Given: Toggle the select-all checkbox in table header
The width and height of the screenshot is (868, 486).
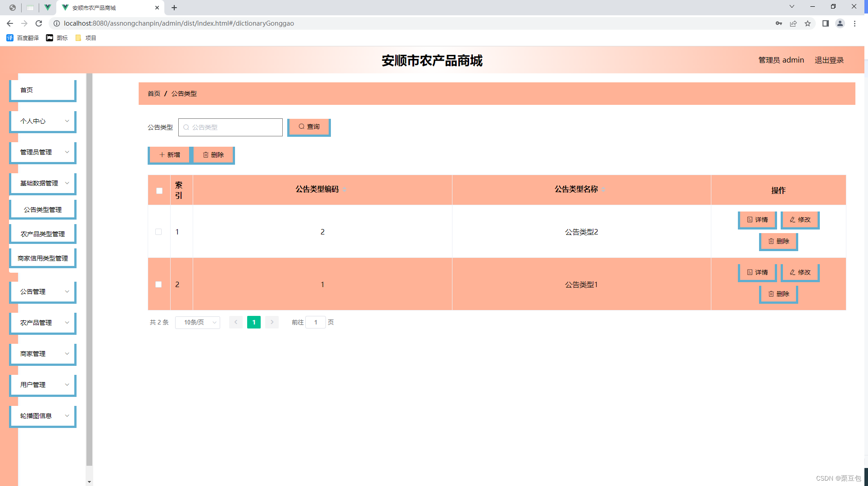Looking at the screenshot, I should click(159, 191).
